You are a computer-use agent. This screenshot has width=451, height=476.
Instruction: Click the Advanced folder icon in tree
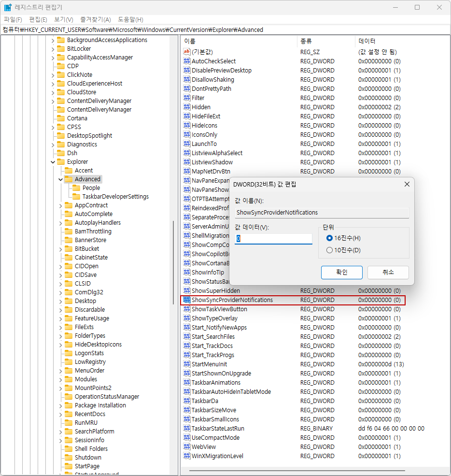[x=69, y=179]
